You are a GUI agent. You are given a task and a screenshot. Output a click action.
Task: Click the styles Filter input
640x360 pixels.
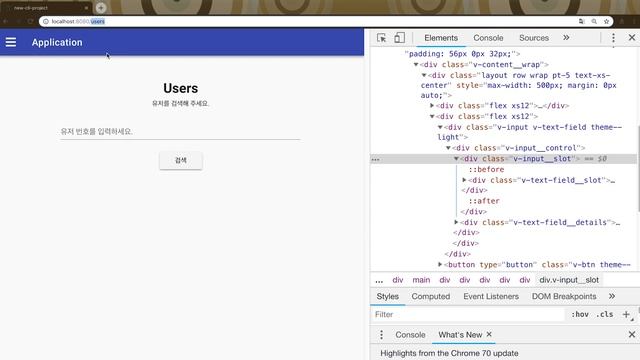pos(467,314)
